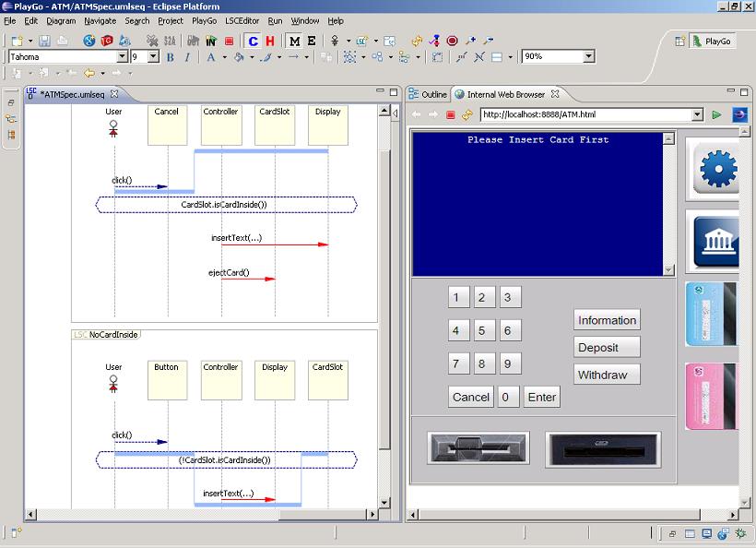Click the bank building icon

[716, 242]
